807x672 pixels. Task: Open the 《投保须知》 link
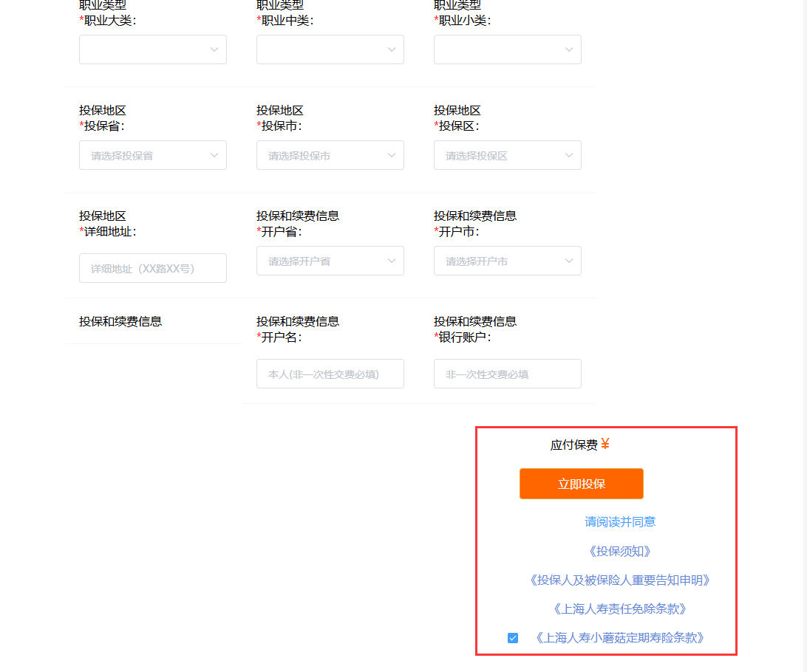point(619,551)
